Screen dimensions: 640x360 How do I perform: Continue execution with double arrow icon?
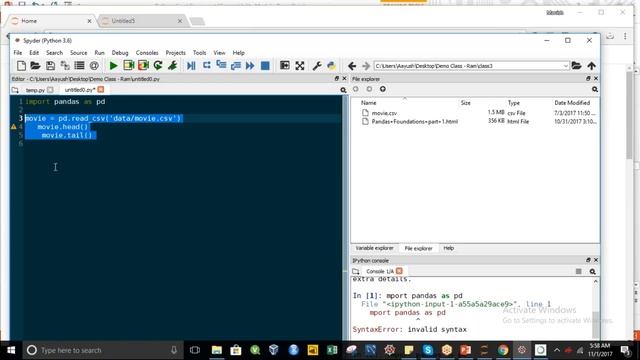tap(250, 65)
